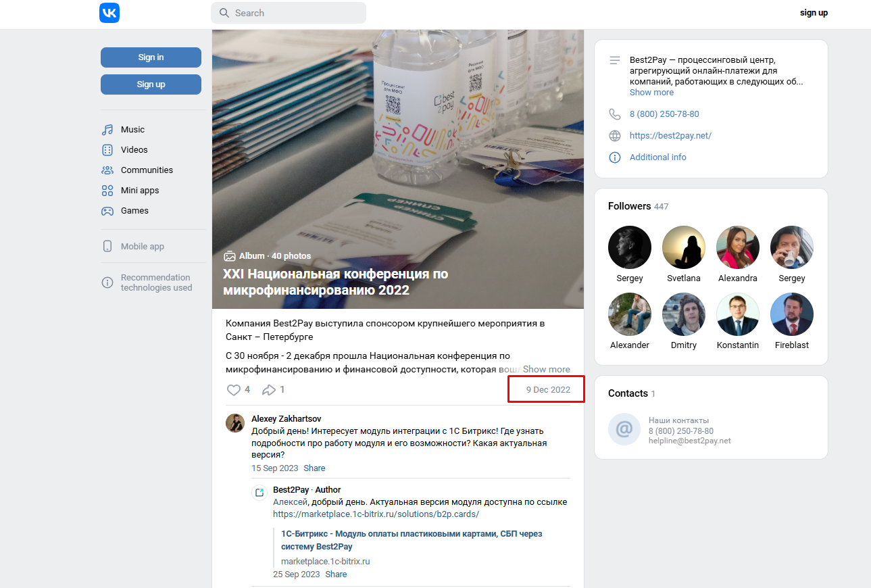Click the Communities icon
This screenshot has width=871, height=588.
(107, 170)
